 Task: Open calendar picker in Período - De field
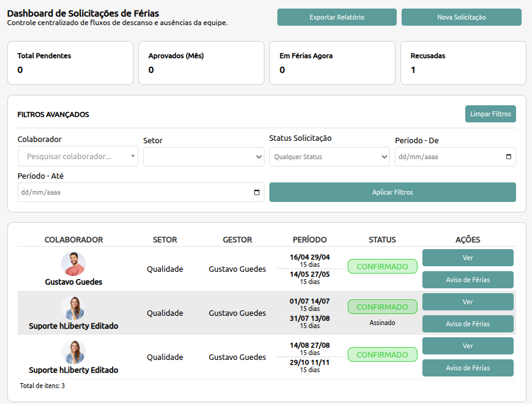(508, 157)
